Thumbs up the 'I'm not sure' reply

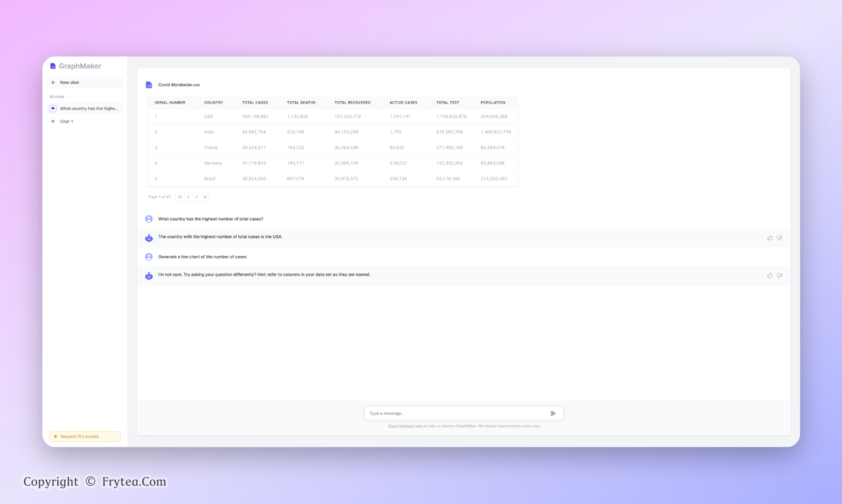coord(770,276)
